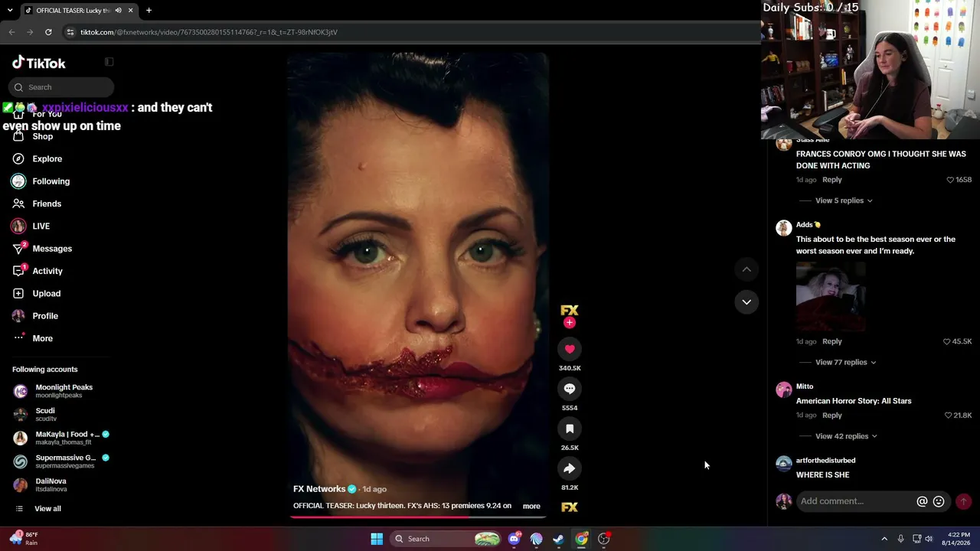Collapse the TikTok sidebar with the panel icon
Screen dimensions: 980x551
[109, 62]
